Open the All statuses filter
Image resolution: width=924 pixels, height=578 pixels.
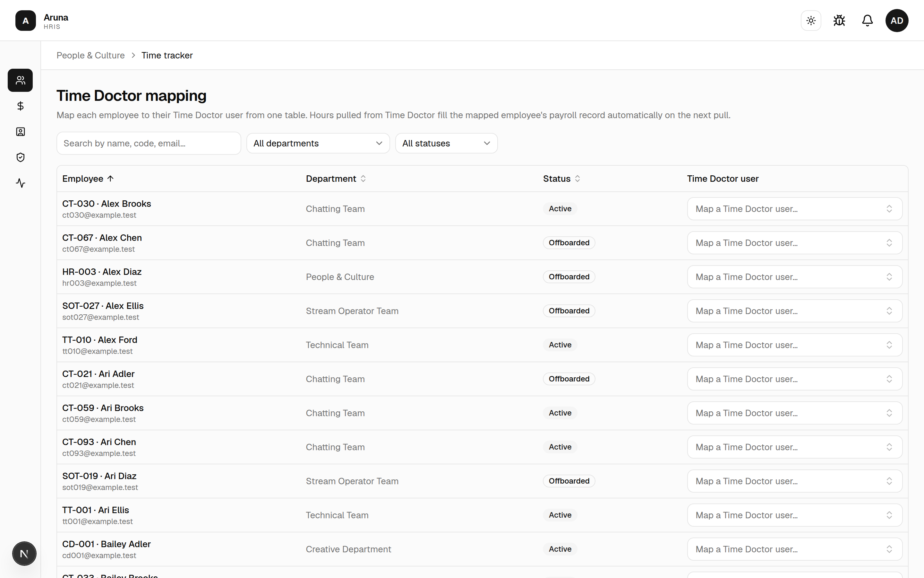(446, 143)
